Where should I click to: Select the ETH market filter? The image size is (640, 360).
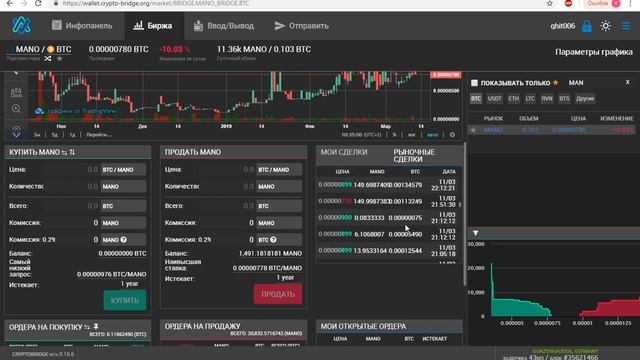click(513, 98)
